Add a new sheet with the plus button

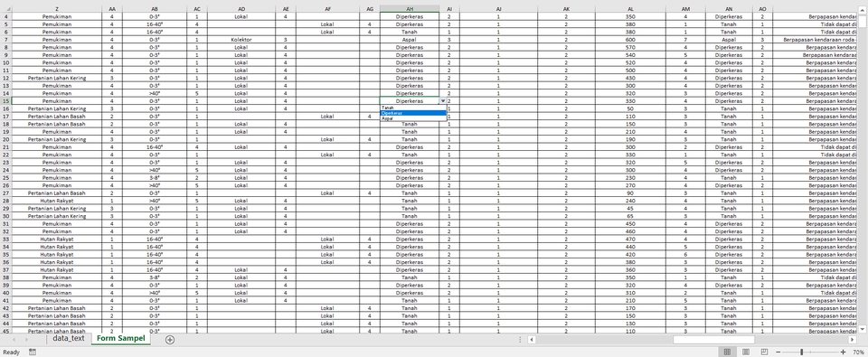170,339
